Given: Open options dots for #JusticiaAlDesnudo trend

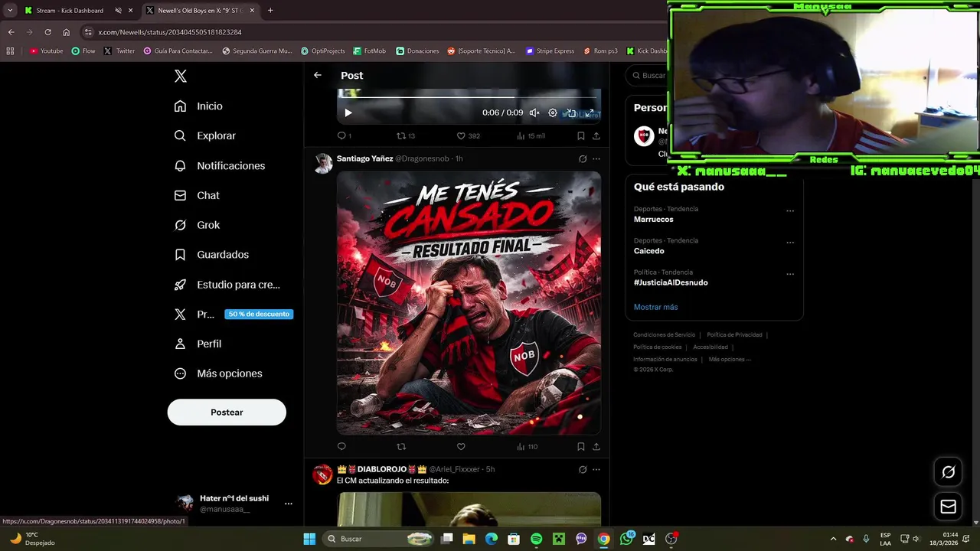Looking at the screenshot, I should (790, 274).
